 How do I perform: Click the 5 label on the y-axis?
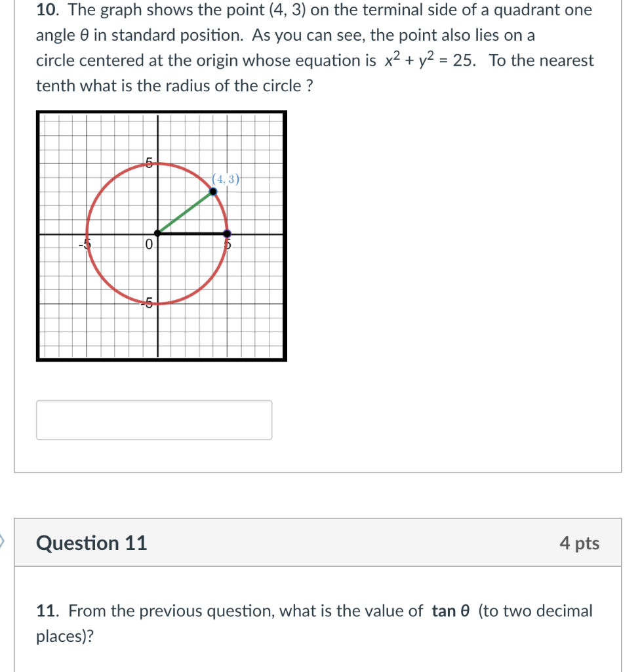coord(148,163)
